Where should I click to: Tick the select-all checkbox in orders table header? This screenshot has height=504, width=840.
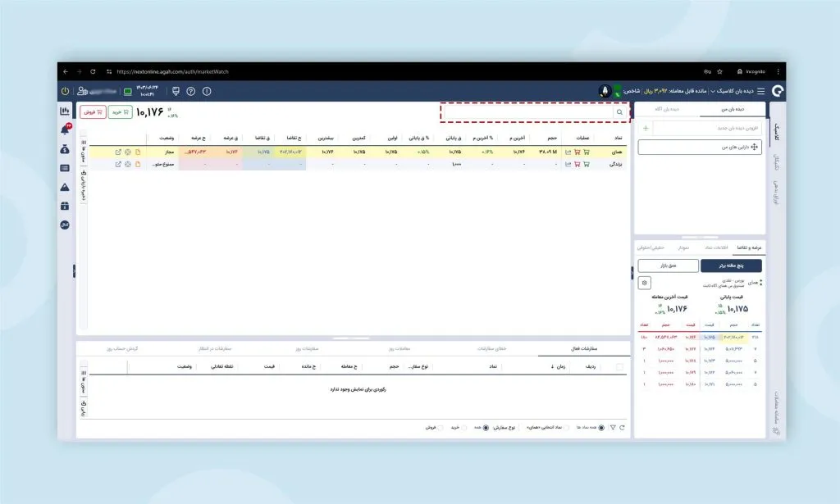619,366
